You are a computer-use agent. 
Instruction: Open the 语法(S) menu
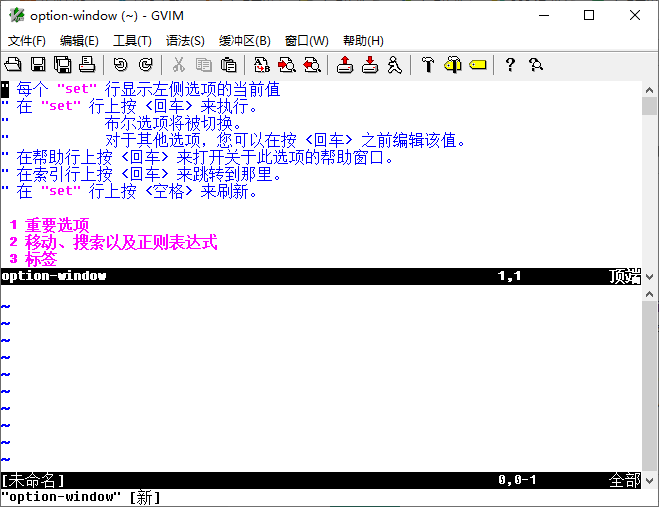click(x=185, y=41)
